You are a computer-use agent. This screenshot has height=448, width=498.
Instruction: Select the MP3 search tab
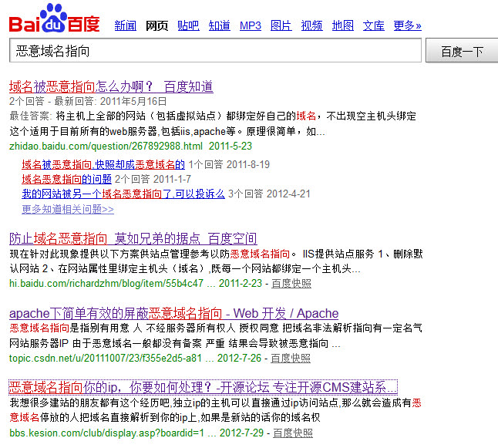(x=251, y=25)
